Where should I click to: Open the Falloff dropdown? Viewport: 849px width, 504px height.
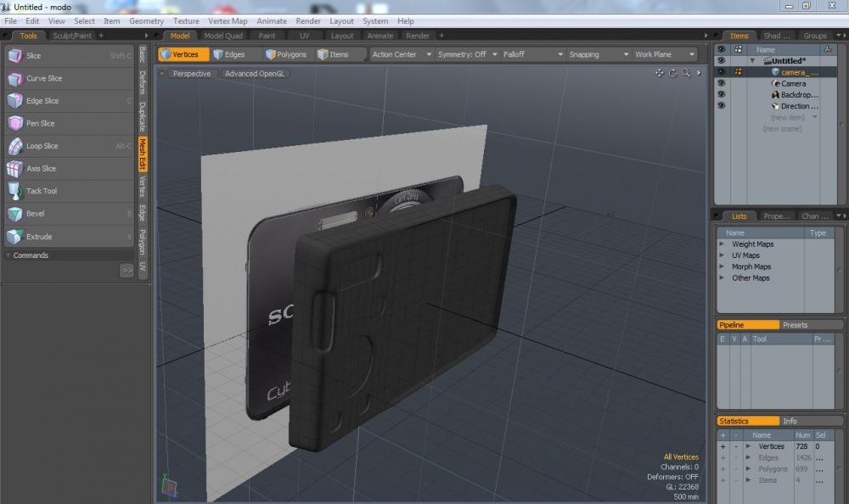[x=533, y=54]
